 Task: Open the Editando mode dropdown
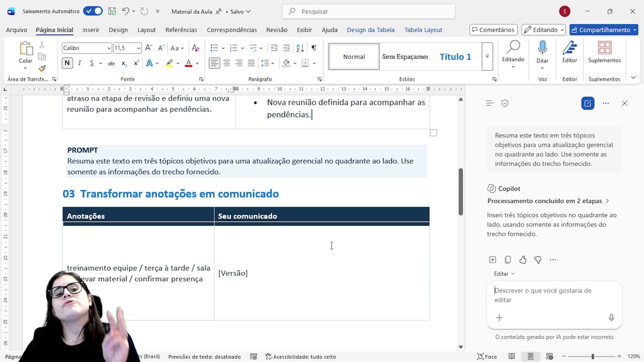pos(543,30)
